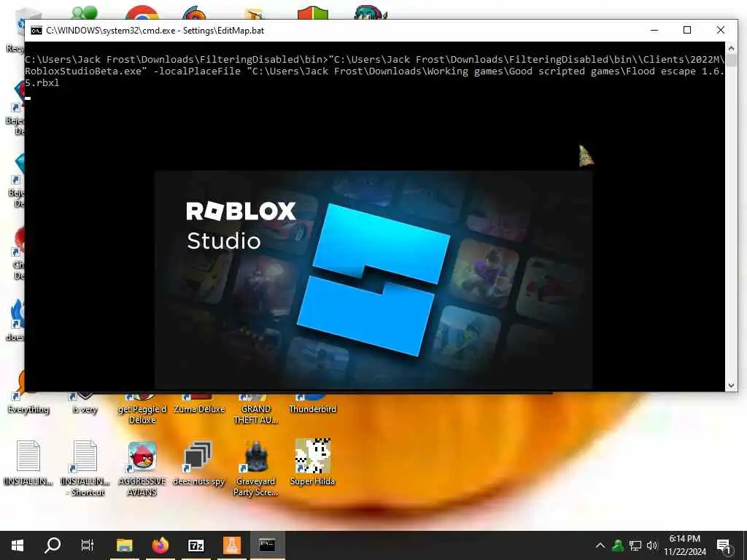Viewport: 747px width, 560px height.
Task: Click the get Peggle'd Deluxe label
Action: point(142,415)
